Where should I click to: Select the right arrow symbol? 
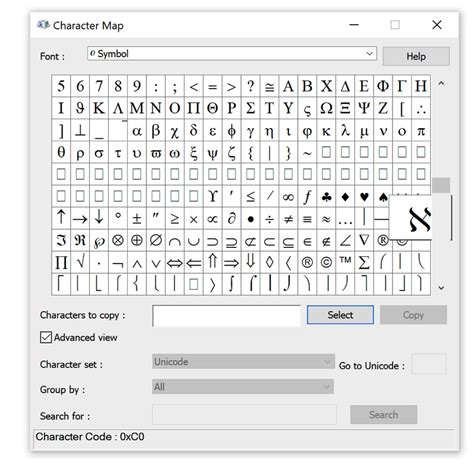pyautogui.click(x=80, y=218)
